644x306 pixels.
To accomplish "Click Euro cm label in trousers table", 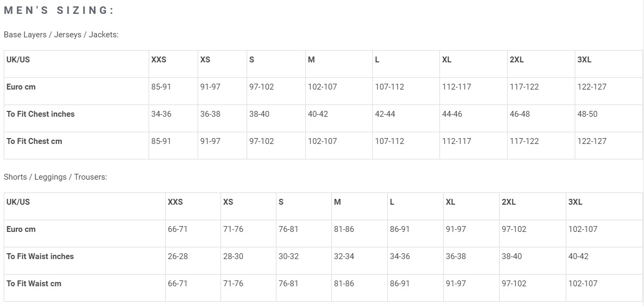I will coord(21,229).
